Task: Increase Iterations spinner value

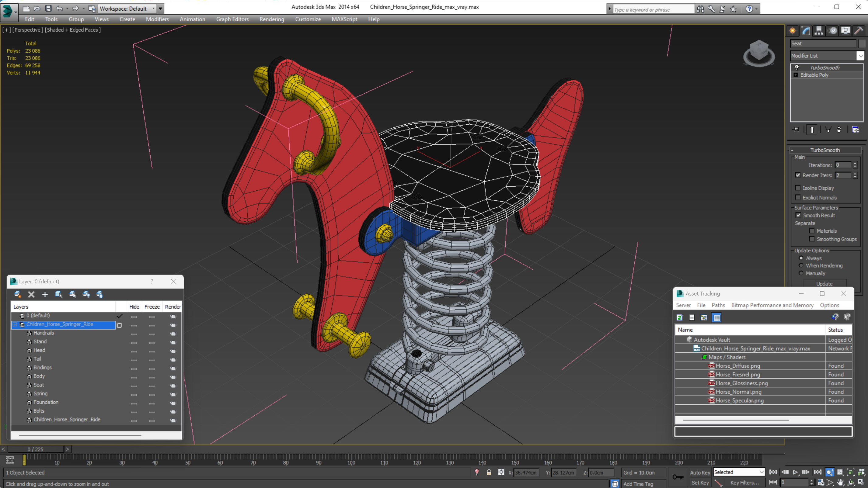Action: point(855,163)
